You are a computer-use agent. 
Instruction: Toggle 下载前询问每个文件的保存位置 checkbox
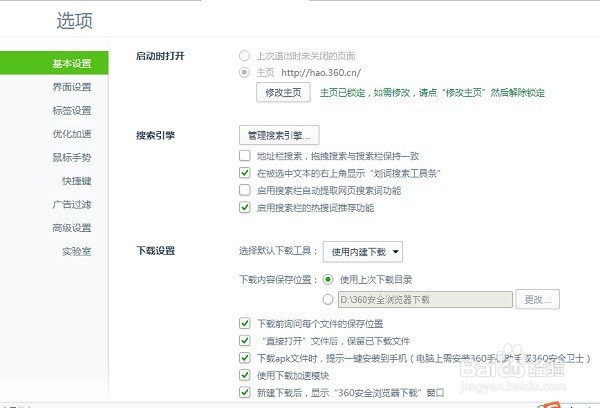pos(245,323)
